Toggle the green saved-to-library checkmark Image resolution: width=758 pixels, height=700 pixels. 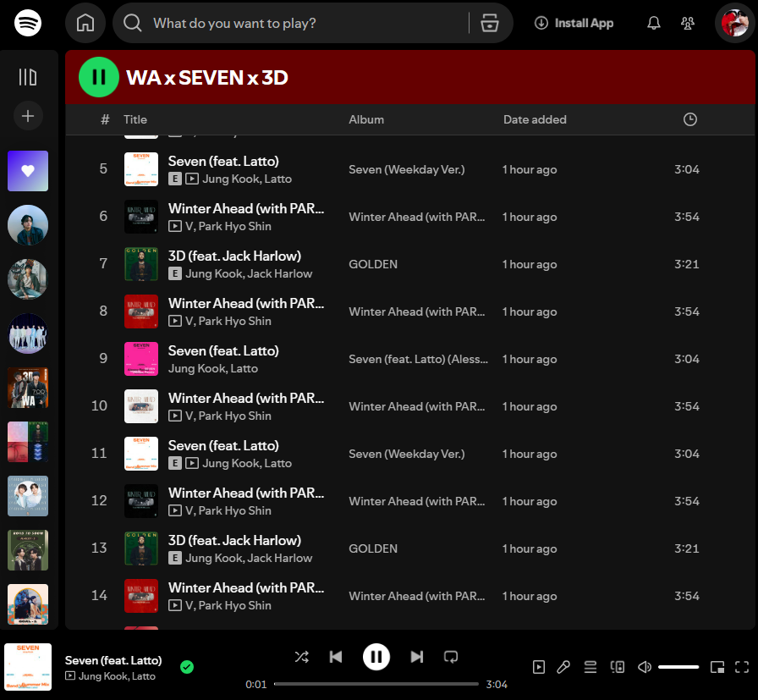[x=187, y=667]
